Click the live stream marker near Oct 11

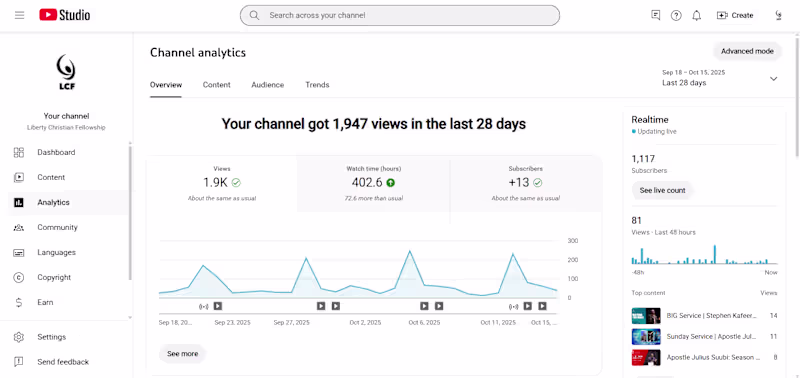pyautogui.click(x=514, y=306)
